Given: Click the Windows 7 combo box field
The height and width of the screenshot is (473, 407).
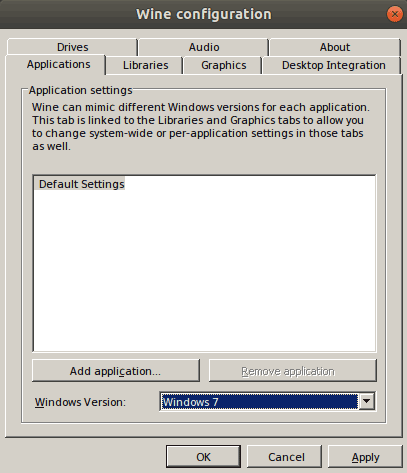Looking at the screenshot, I should (259, 401).
